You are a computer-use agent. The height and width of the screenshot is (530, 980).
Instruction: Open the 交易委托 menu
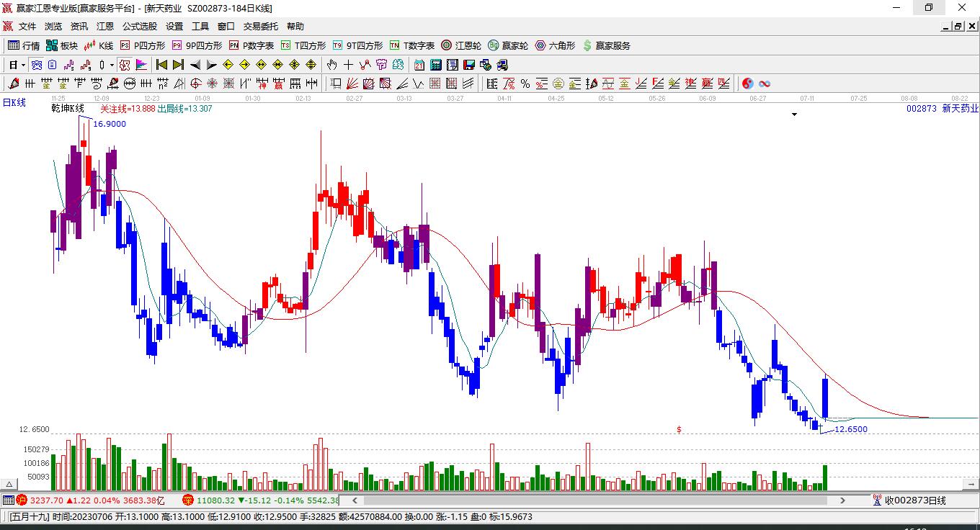[x=261, y=27]
